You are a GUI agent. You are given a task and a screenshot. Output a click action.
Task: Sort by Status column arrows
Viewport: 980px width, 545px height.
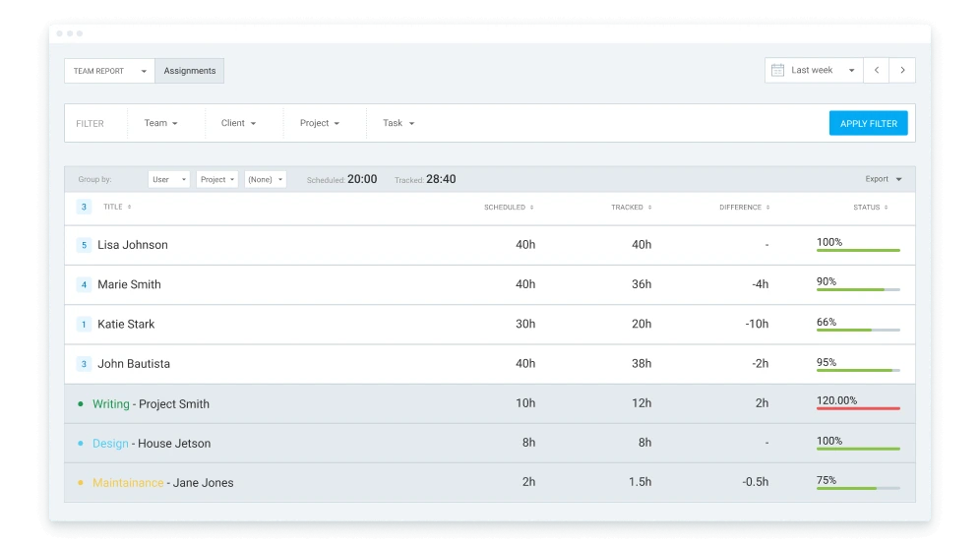pyautogui.click(x=887, y=208)
